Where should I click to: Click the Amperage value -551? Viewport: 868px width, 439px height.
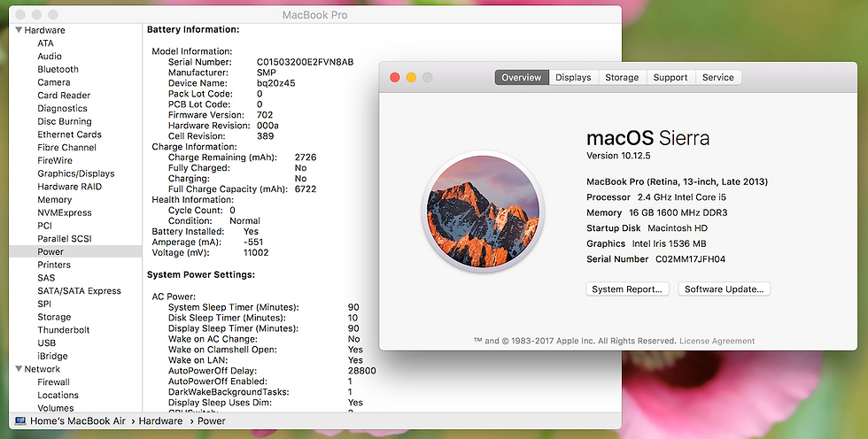tap(253, 243)
